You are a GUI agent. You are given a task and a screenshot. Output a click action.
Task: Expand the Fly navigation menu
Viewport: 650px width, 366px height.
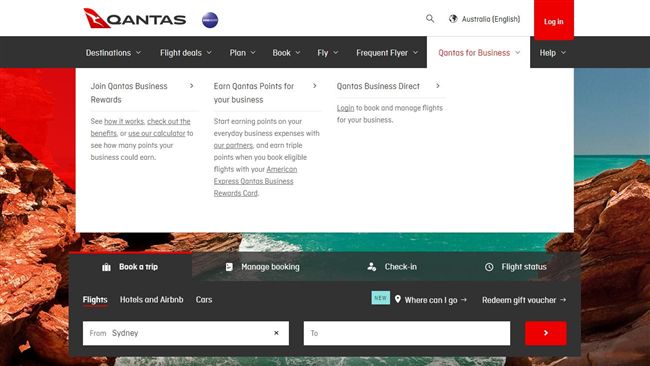(328, 53)
